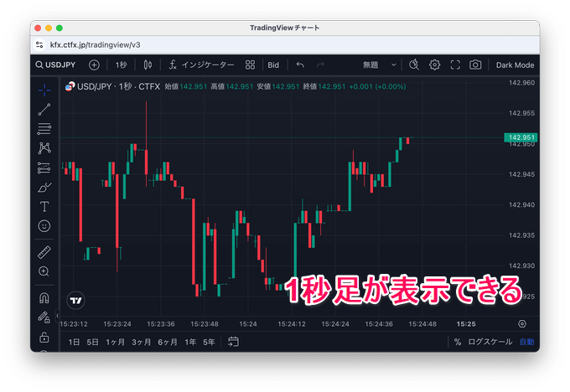Click the 142.951 current price label
This screenshot has height=392, width=570.
click(521, 137)
